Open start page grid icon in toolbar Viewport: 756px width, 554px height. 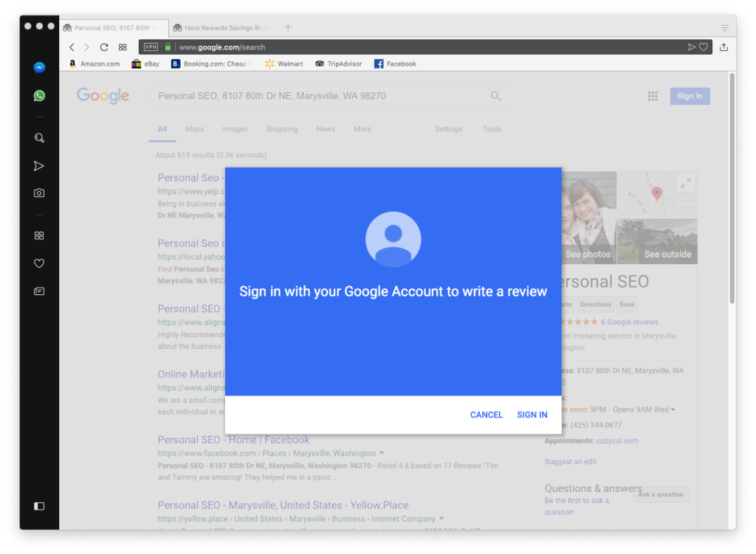(x=123, y=47)
